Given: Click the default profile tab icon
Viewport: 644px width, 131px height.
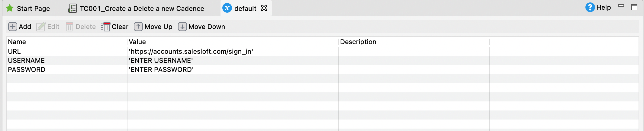Looking at the screenshot, I should point(227,8).
